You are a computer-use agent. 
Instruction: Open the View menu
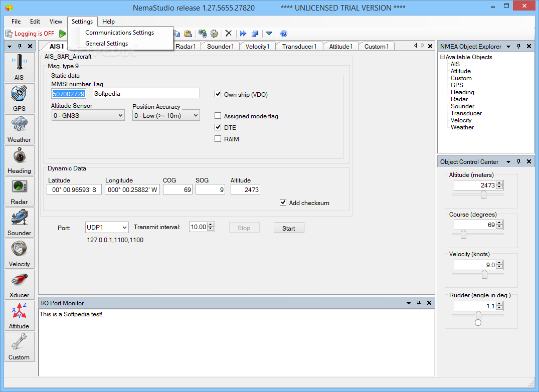tap(56, 21)
